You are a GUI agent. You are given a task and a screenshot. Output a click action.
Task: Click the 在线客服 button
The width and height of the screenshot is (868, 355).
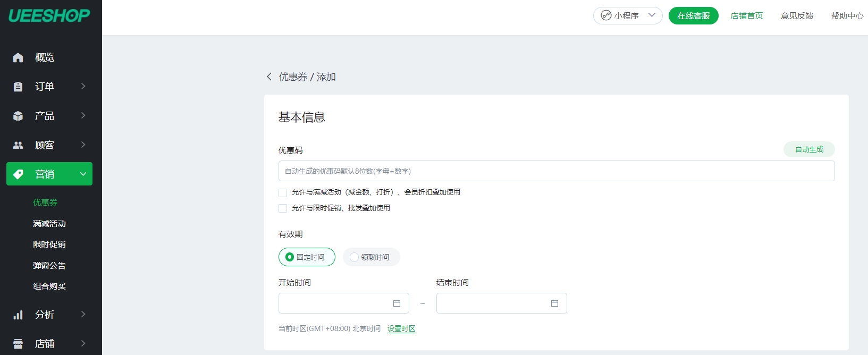(x=694, y=15)
